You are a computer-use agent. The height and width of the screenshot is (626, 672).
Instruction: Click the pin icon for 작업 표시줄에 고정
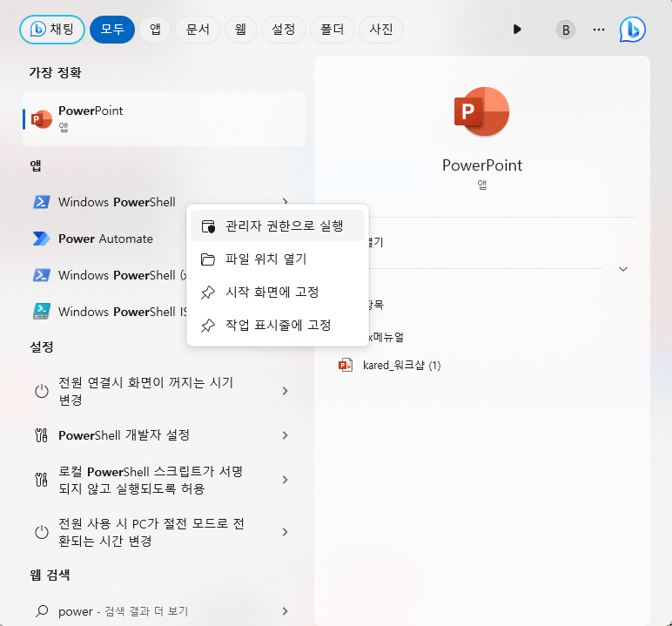tap(208, 326)
